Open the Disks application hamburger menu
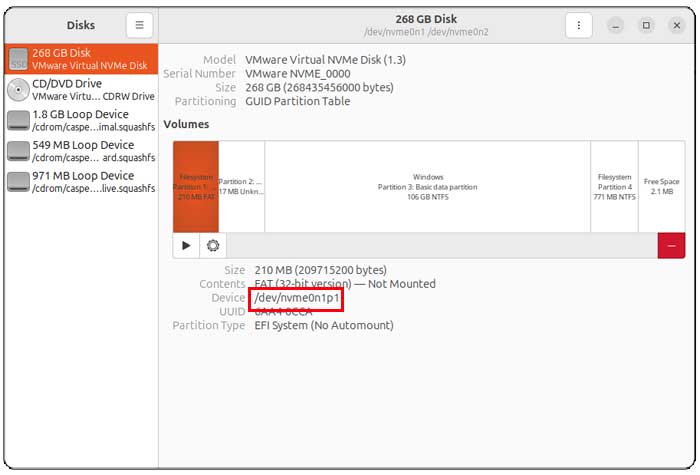The width and height of the screenshot is (700, 475). 139,25
